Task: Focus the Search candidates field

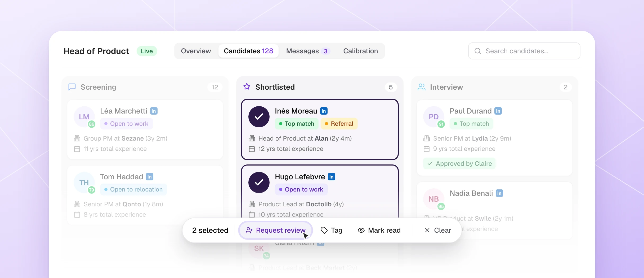Action: pos(524,51)
